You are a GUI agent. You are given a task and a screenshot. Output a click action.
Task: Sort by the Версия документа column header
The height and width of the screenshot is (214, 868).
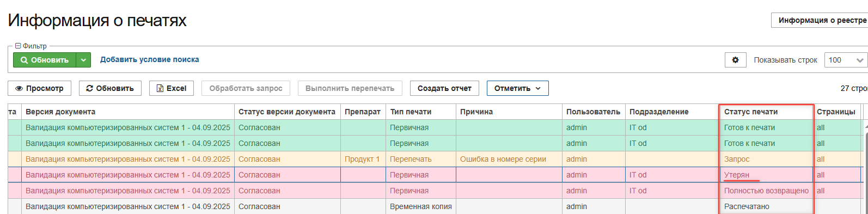click(128, 112)
